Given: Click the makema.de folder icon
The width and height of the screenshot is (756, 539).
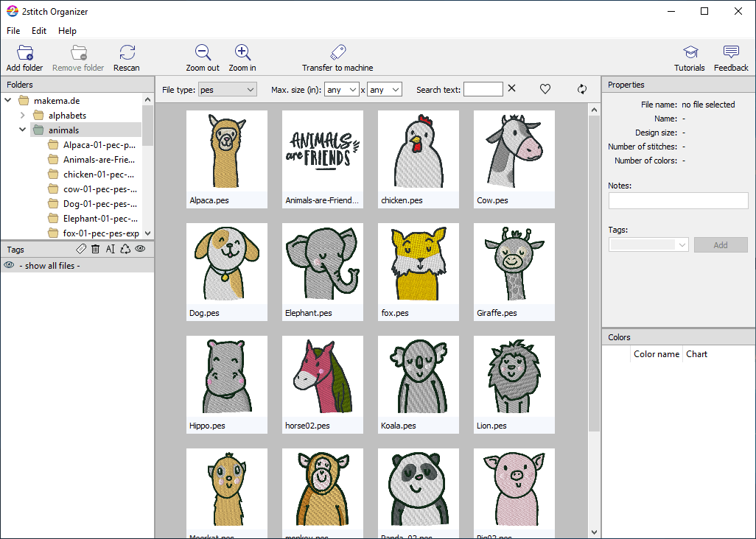Looking at the screenshot, I should coord(24,101).
